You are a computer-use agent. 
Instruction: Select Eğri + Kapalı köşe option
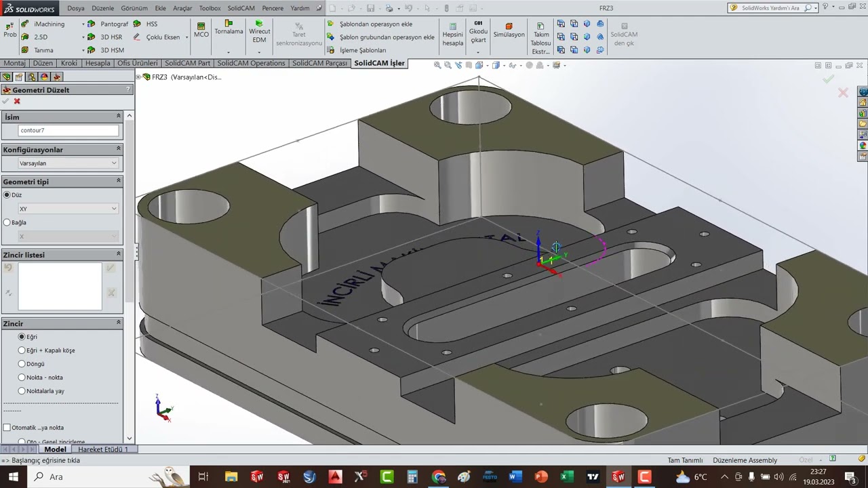pyautogui.click(x=22, y=350)
